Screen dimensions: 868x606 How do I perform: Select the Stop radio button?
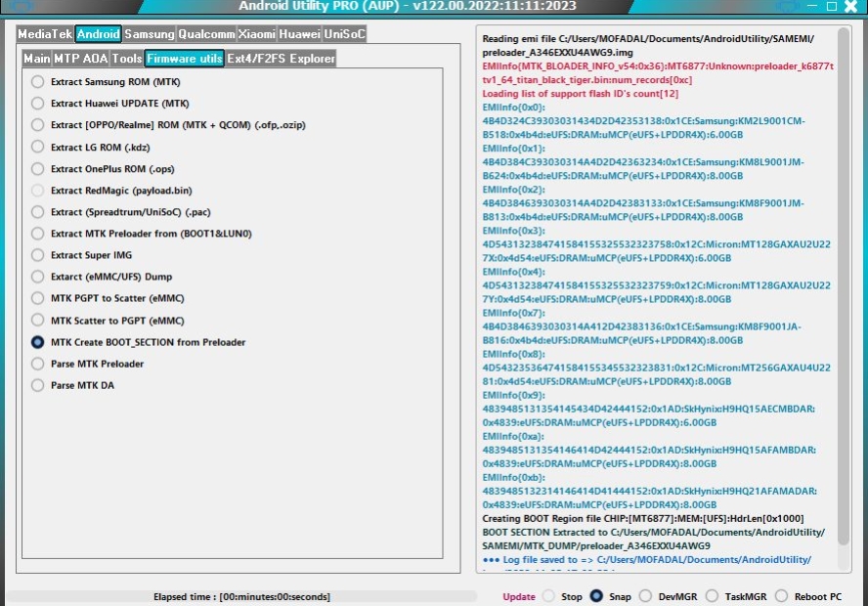(548, 596)
